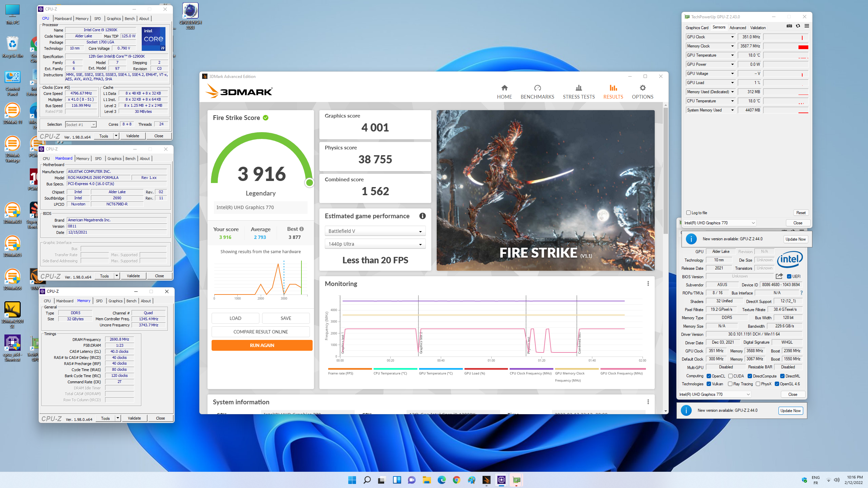
Task: Open Recycle Bin on desktop
Action: point(12,47)
